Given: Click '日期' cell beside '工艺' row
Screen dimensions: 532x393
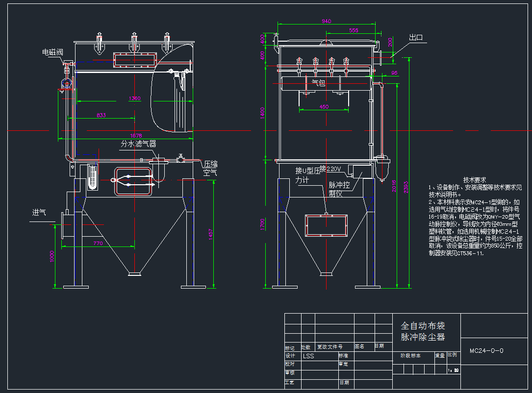Looking at the screenshot, I should (x=344, y=382).
